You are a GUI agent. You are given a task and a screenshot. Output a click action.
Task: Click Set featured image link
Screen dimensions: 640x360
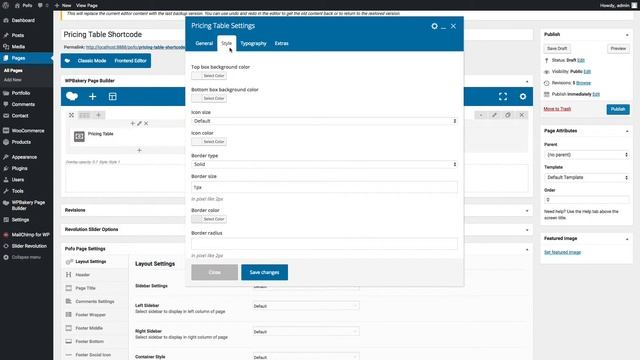click(x=562, y=252)
